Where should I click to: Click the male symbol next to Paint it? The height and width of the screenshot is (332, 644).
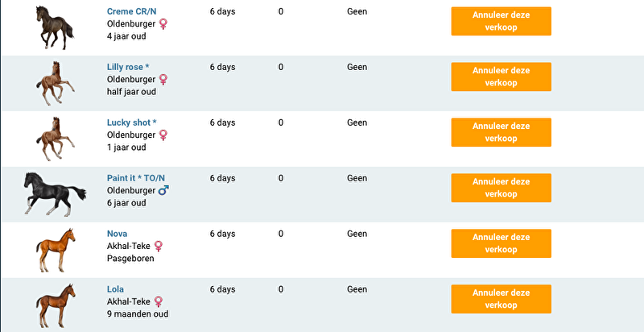pyautogui.click(x=164, y=190)
